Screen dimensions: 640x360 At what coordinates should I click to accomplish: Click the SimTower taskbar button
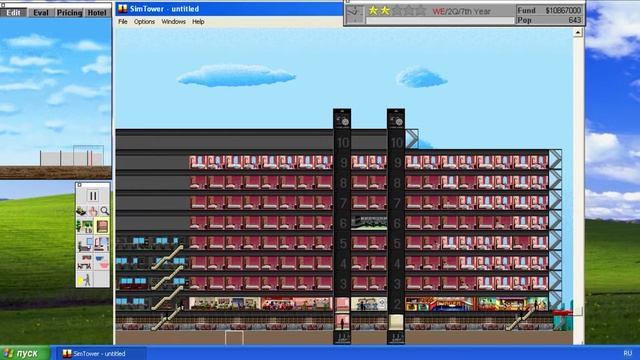coord(100,353)
